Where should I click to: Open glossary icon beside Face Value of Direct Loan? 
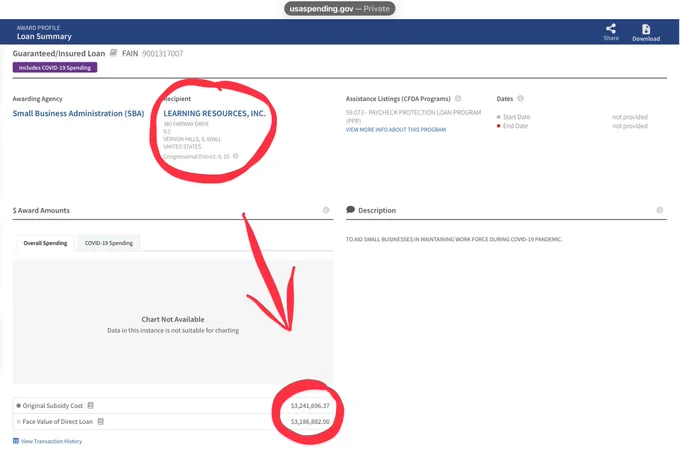pos(101,421)
